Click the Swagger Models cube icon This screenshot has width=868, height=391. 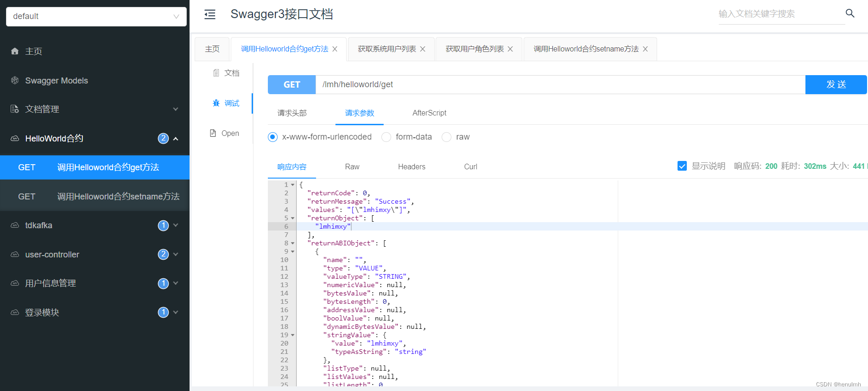15,80
